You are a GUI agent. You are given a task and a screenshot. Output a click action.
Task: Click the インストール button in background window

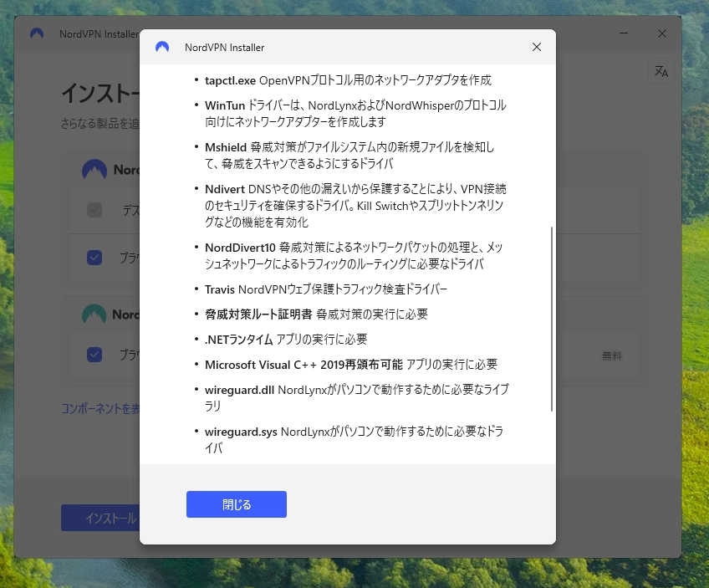(x=100, y=518)
